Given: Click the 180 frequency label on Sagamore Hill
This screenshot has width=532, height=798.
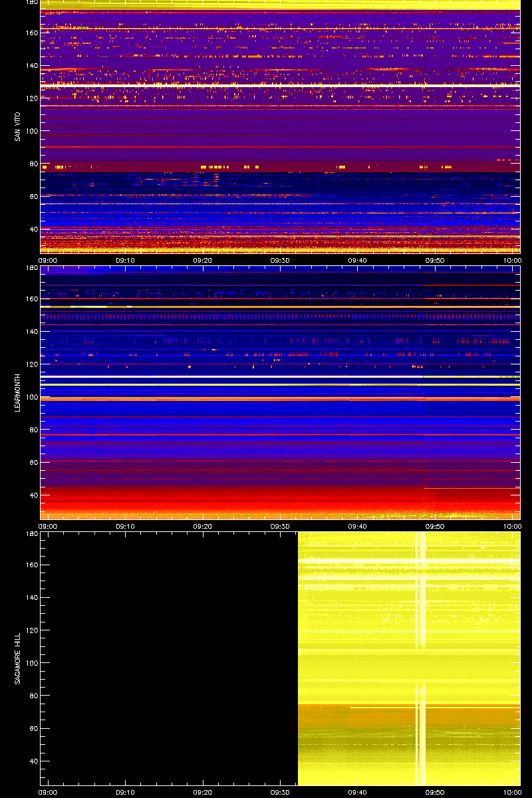Looking at the screenshot, I should point(31,535).
